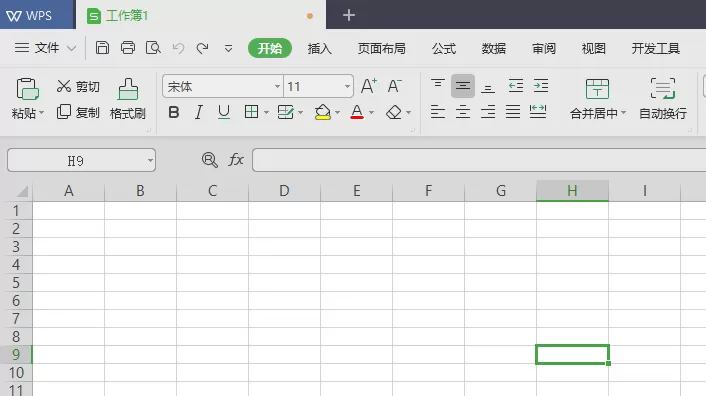Switch to the 插入 Insert tab

pos(320,48)
